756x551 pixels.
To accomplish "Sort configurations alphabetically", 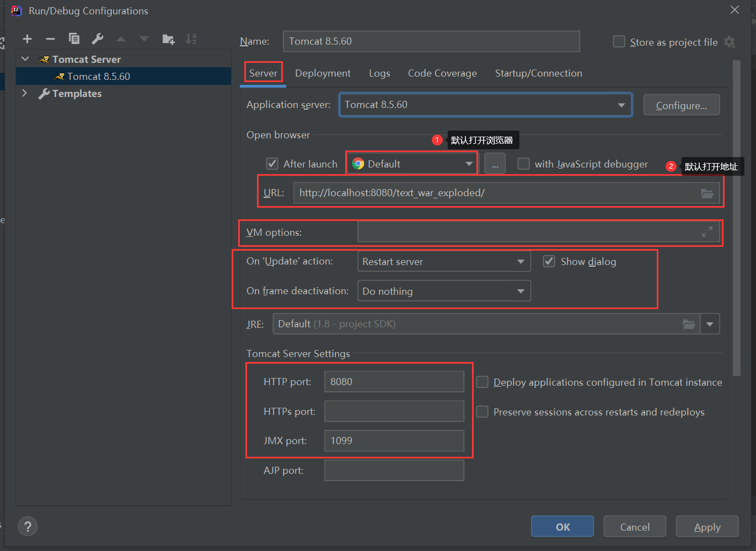I will tap(191, 39).
